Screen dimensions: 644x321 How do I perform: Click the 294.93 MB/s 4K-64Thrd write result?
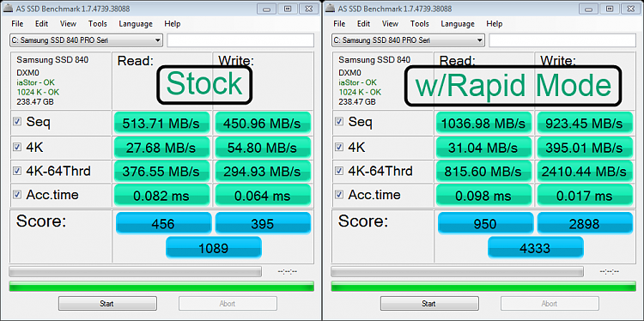click(263, 172)
